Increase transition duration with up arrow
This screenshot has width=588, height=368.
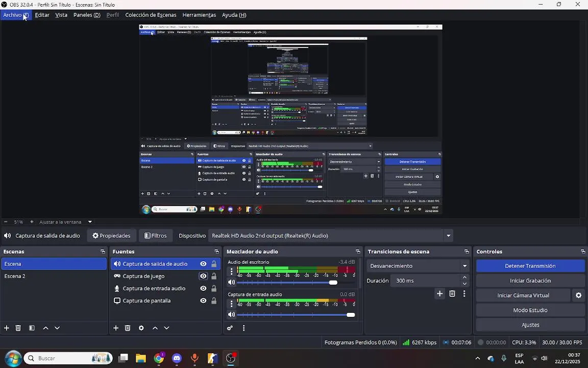[464, 278]
